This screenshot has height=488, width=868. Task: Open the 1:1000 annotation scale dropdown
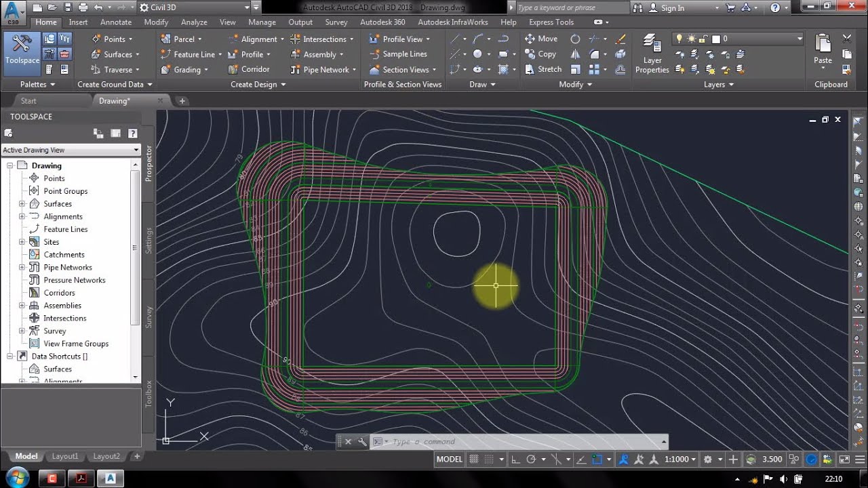coord(680,460)
